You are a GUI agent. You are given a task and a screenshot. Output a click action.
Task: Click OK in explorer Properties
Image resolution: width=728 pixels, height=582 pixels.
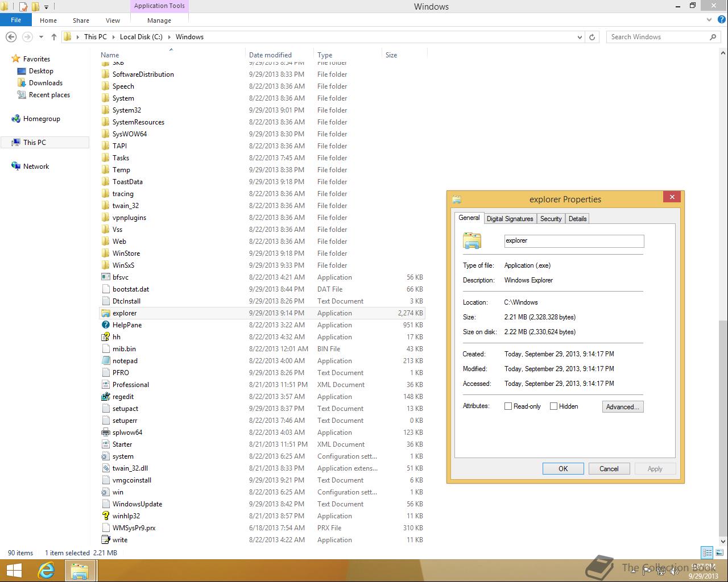pyautogui.click(x=563, y=469)
